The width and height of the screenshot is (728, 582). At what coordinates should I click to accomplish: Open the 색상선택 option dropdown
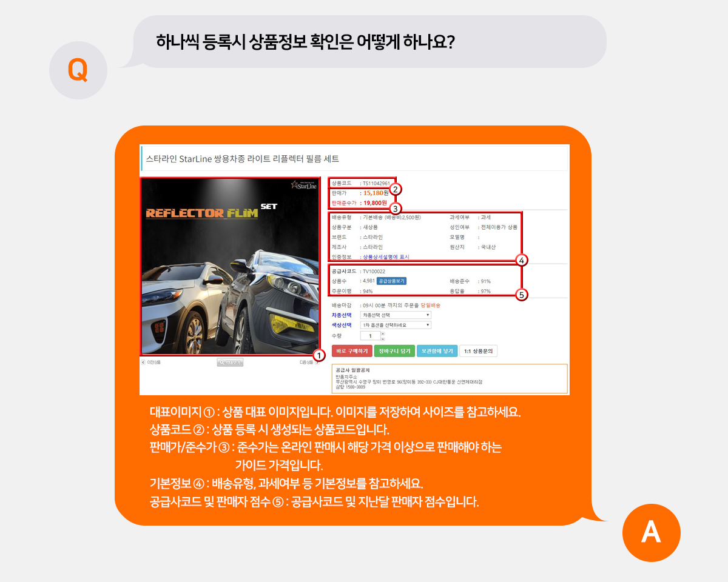coord(396,325)
